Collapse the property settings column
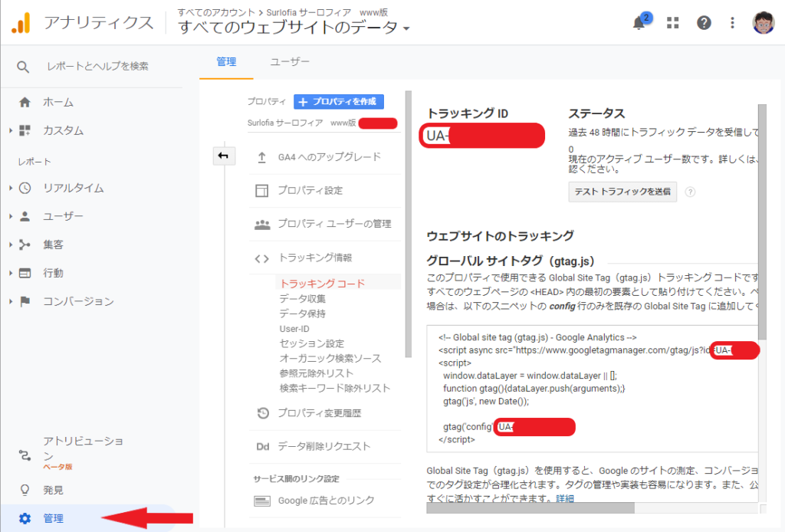 [222, 156]
